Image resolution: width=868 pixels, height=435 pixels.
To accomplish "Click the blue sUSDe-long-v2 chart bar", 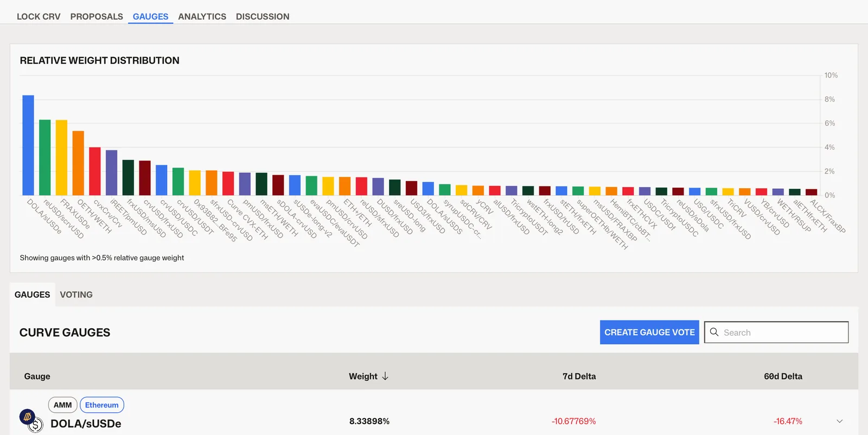I will 295,185.
